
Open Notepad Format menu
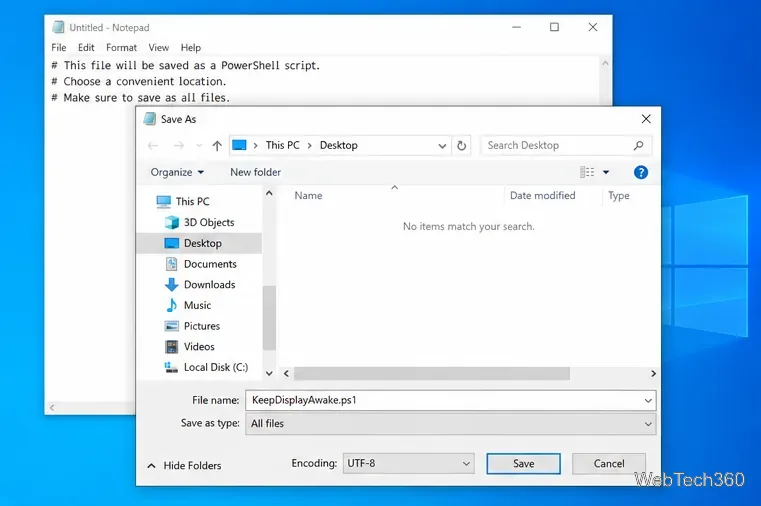pos(121,48)
